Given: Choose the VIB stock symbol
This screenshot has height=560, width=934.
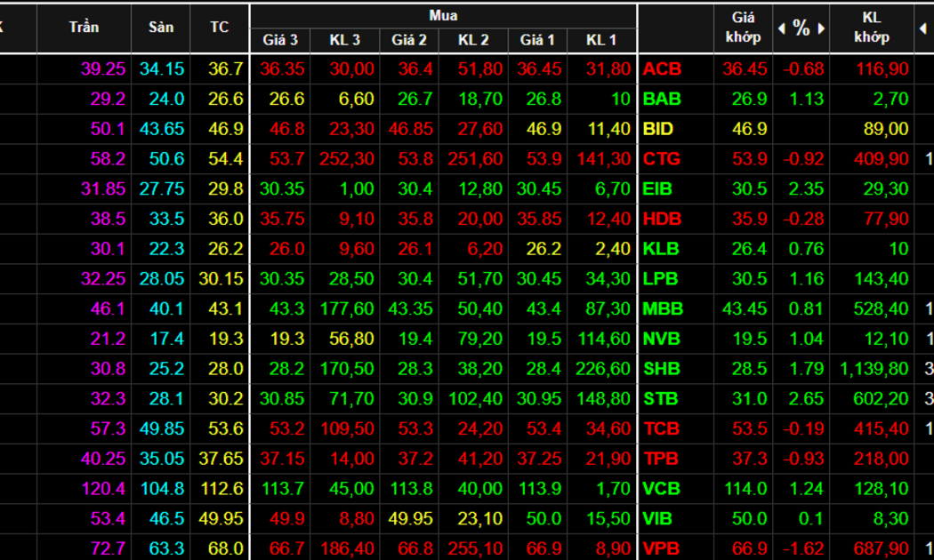Looking at the screenshot, I should [657, 518].
